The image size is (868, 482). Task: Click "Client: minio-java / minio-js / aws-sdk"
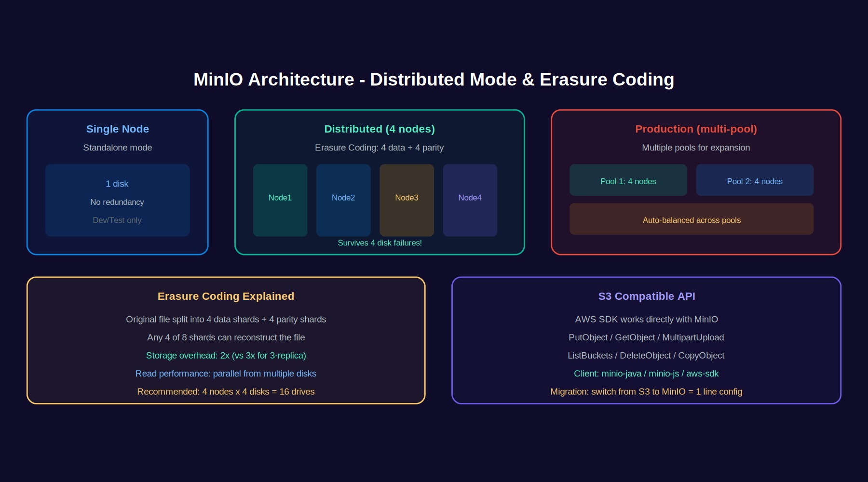point(647,374)
